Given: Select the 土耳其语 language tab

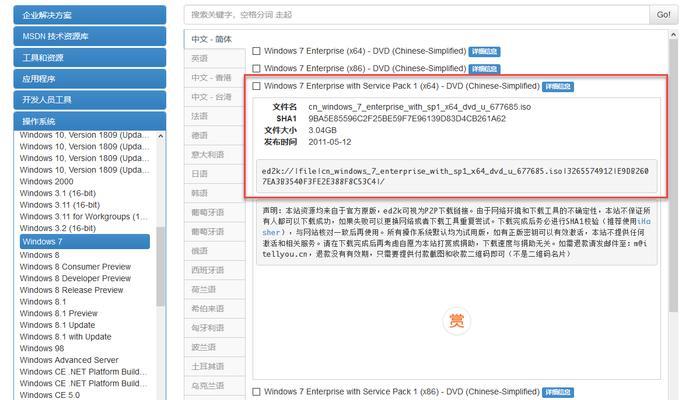Looking at the screenshot, I should [214, 366].
